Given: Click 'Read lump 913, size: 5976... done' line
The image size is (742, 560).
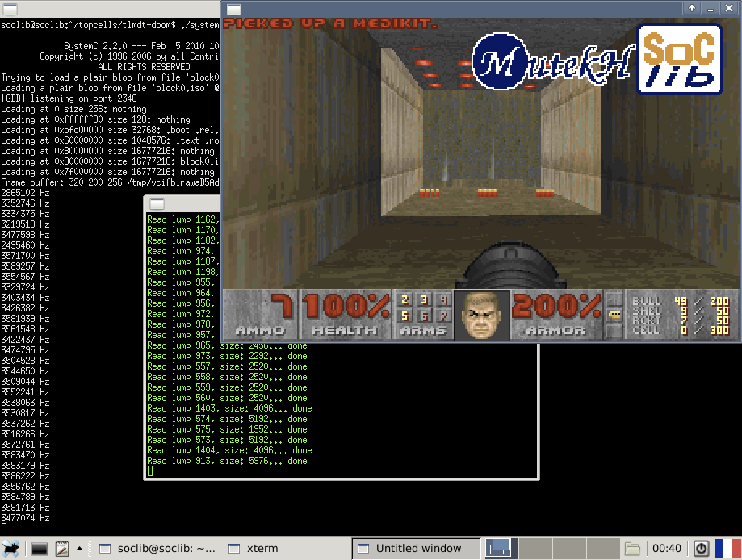Looking at the screenshot, I should pos(227,461).
